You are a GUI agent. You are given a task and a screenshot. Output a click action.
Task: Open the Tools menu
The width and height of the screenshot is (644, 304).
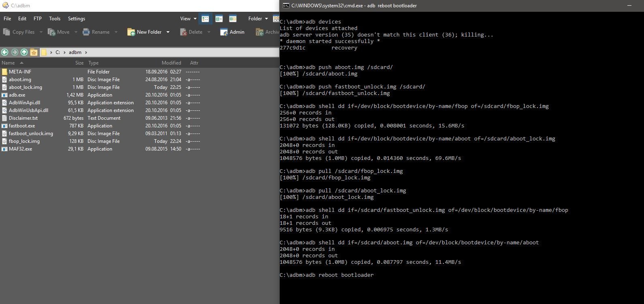click(55, 19)
